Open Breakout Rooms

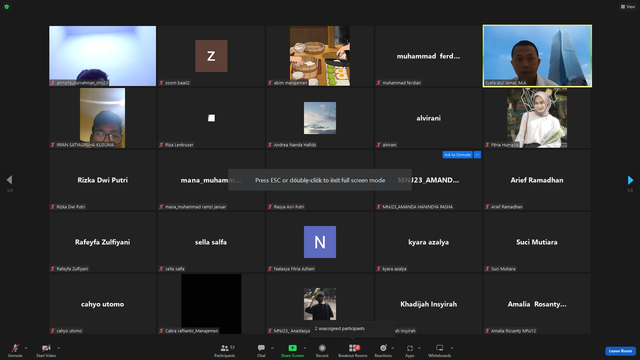coord(353,350)
